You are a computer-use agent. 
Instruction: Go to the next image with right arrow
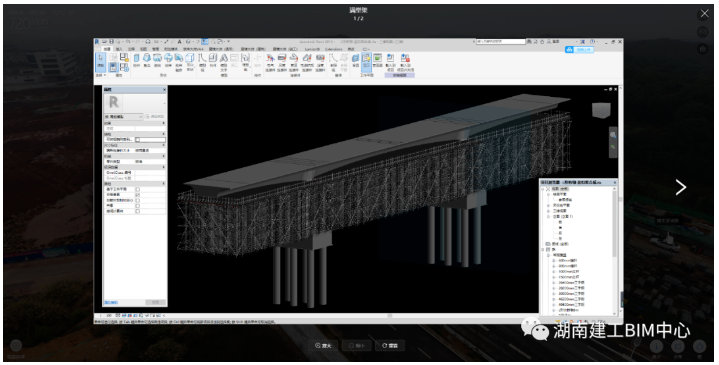pyautogui.click(x=681, y=187)
